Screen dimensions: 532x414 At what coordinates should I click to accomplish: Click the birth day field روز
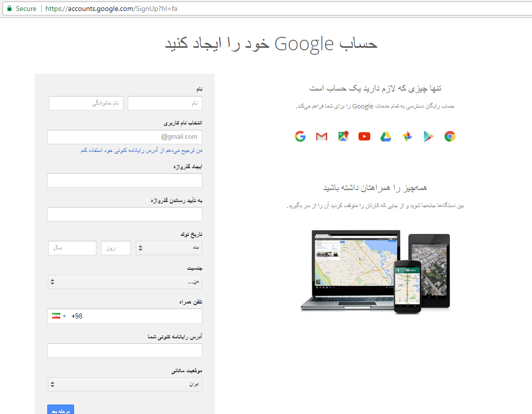pyautogui.click(x=116, y=248)
